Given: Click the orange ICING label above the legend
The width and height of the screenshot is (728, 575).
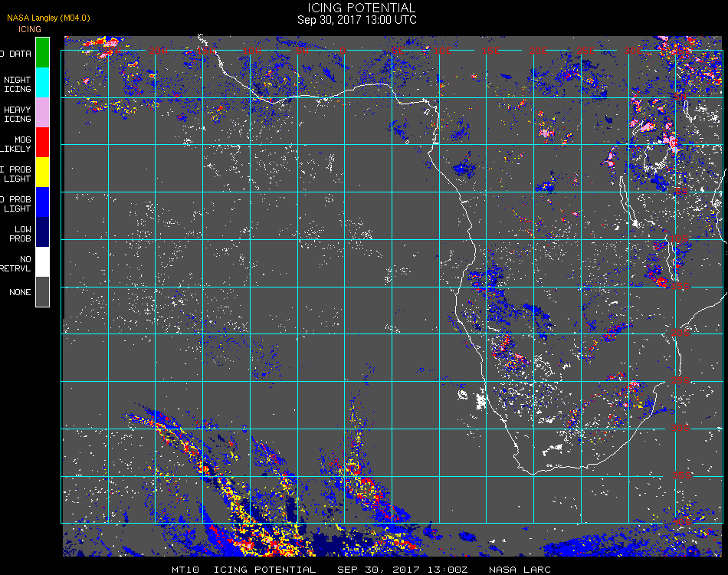Looking at the screenshot, I should coord(29,29).
